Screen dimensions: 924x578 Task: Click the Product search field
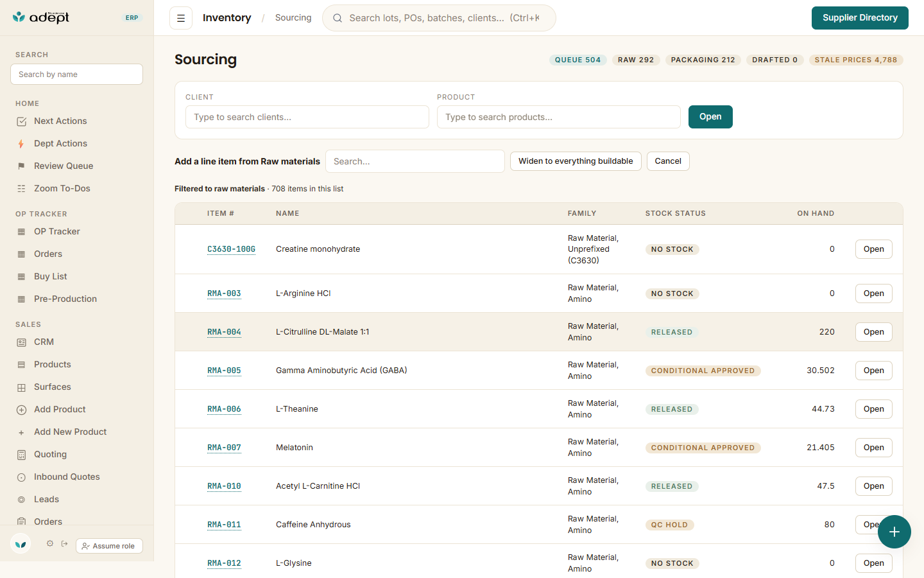559,117
